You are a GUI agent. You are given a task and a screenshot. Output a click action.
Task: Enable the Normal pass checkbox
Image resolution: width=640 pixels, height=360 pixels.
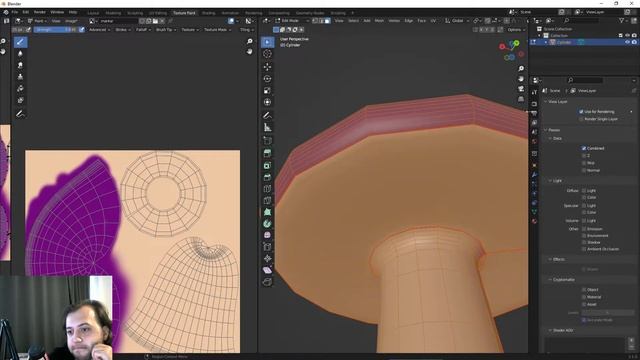point(584,170)
